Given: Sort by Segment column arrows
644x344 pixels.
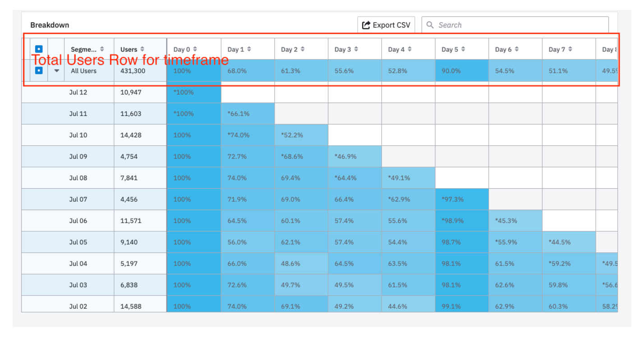Looking at the screenshot, I should (x=102, y=49).
